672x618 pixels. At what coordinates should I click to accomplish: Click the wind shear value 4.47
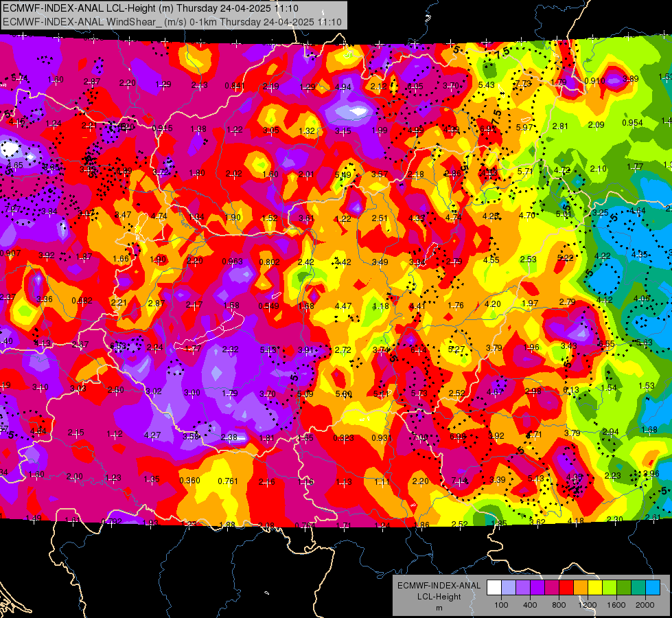coord(343,306)
